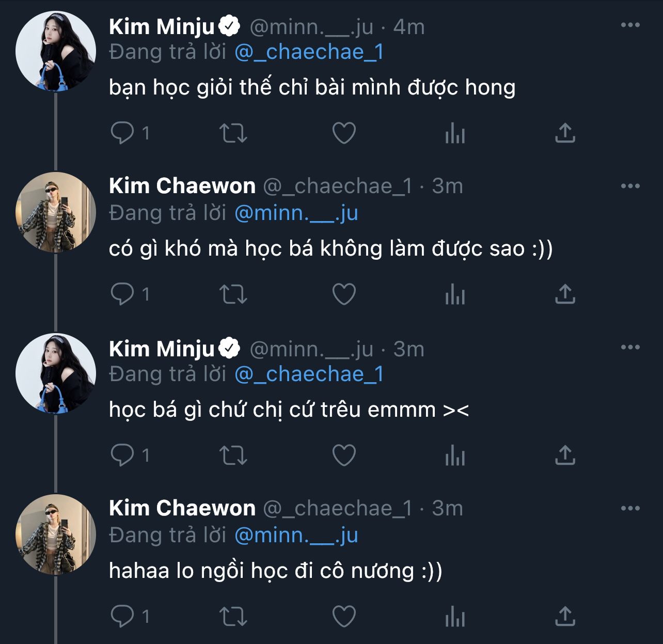Viewport: 663px width, 644px height.
Task: Share Minju's "bạn học giỏi" tweet
Action: tap(565, 133)
